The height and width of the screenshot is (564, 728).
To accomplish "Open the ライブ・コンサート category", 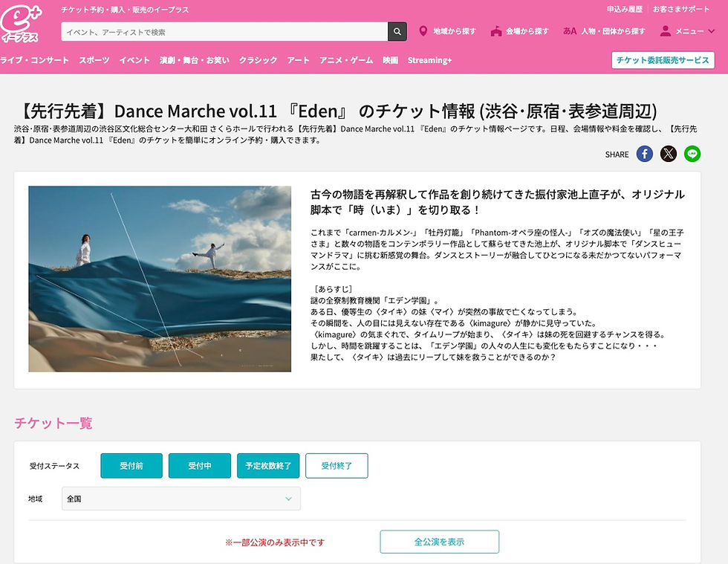I will (34, 60).
